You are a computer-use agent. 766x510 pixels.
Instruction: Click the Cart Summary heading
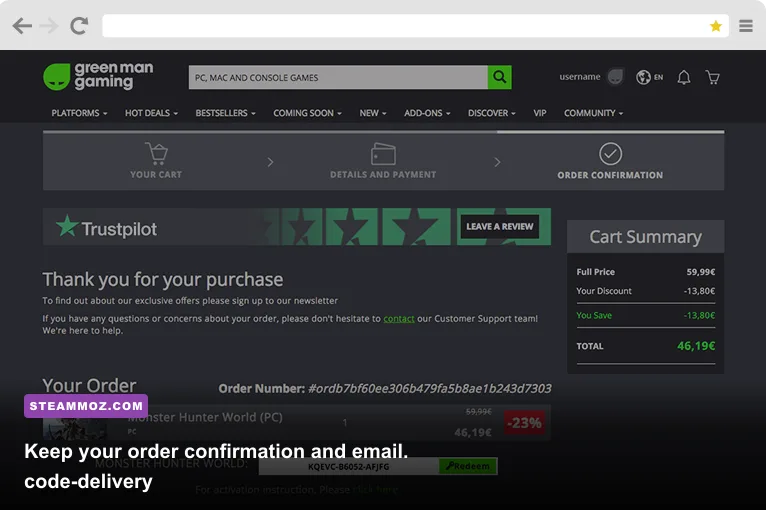645,237
